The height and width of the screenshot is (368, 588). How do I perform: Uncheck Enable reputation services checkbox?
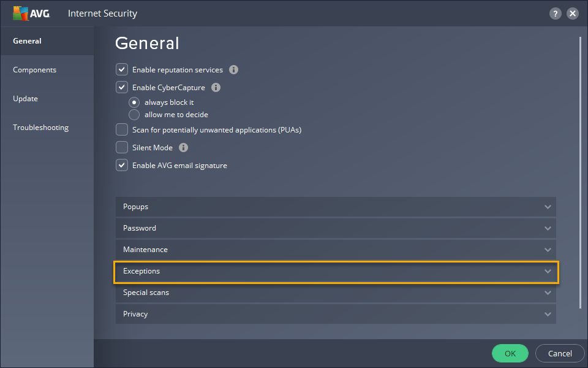point(122,70)
